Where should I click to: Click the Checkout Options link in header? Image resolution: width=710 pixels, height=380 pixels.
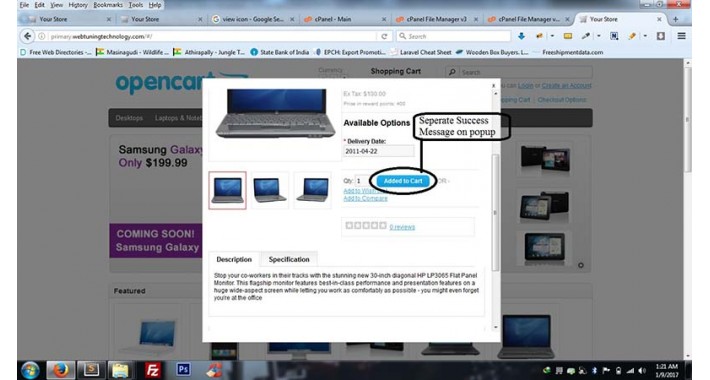[562, 100]
